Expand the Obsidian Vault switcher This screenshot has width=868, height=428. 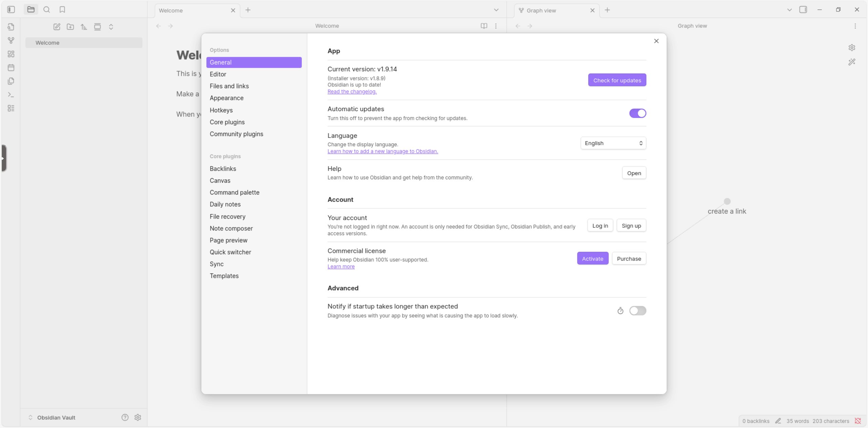click(53, 417)
